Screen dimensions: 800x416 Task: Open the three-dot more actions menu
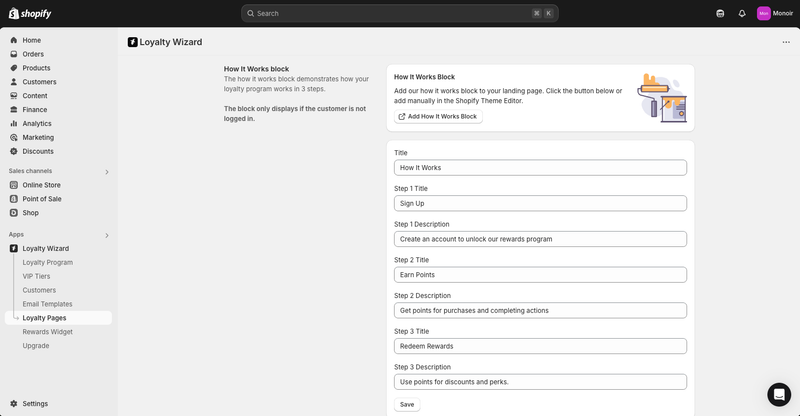786,42
